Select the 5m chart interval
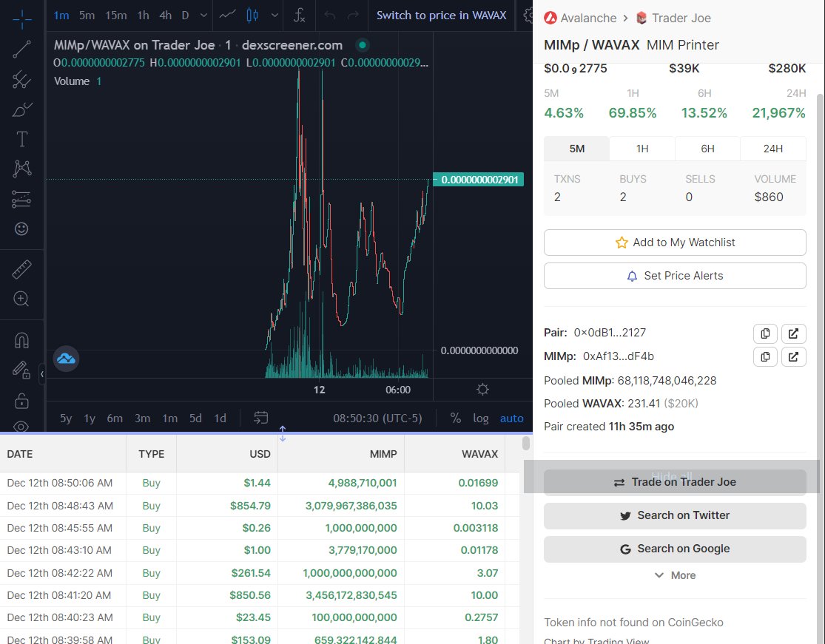This screenshot has width=825, height=644. [x=87, y=16]
